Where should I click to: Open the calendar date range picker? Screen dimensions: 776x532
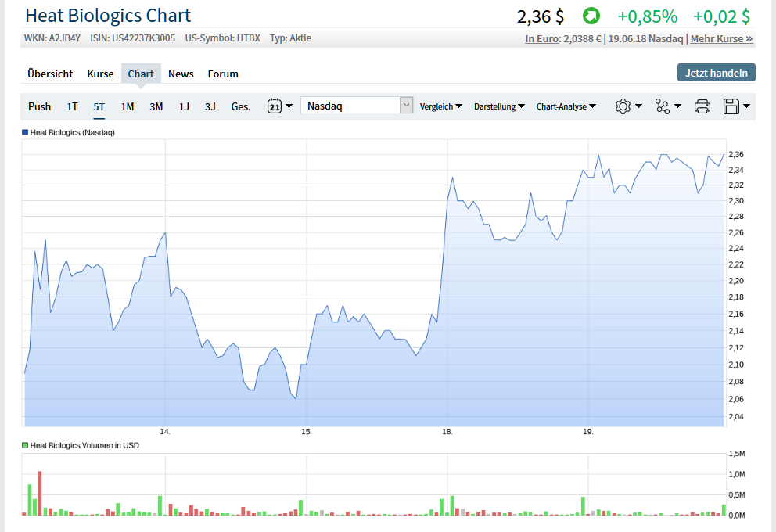(x=279, y=106)
